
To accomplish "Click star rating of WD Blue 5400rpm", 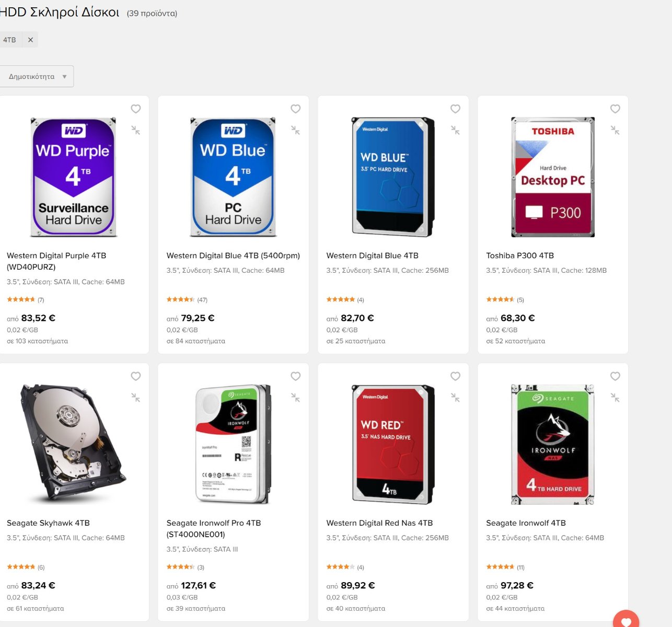I will [x=180, y=299].
